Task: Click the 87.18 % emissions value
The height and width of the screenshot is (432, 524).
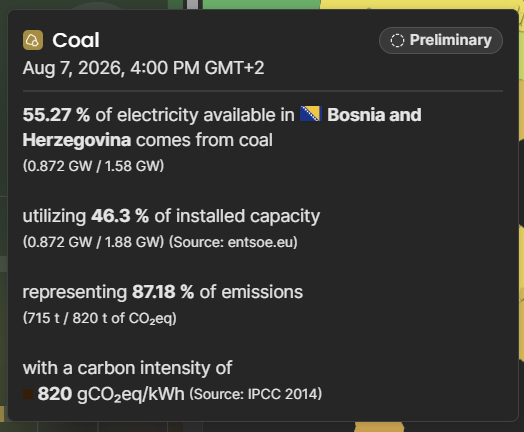Action: [x=163, y=292]
